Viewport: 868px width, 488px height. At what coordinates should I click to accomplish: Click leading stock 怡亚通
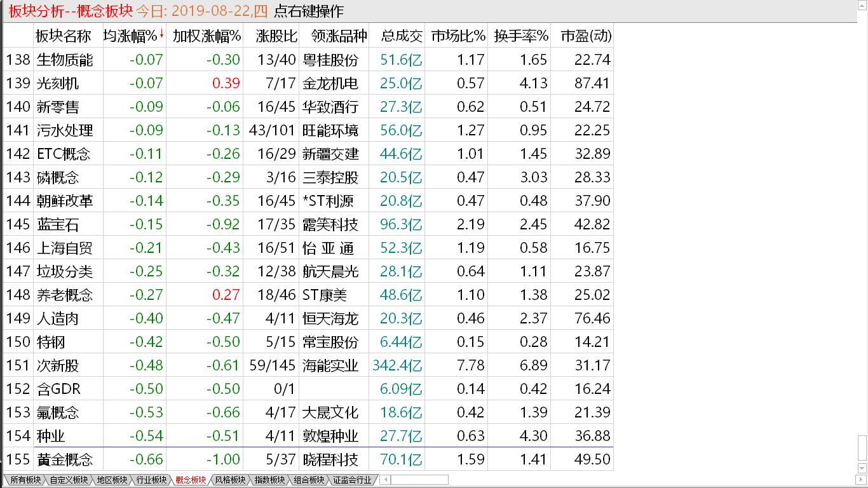pyautogui.click(x=329, y=248)
